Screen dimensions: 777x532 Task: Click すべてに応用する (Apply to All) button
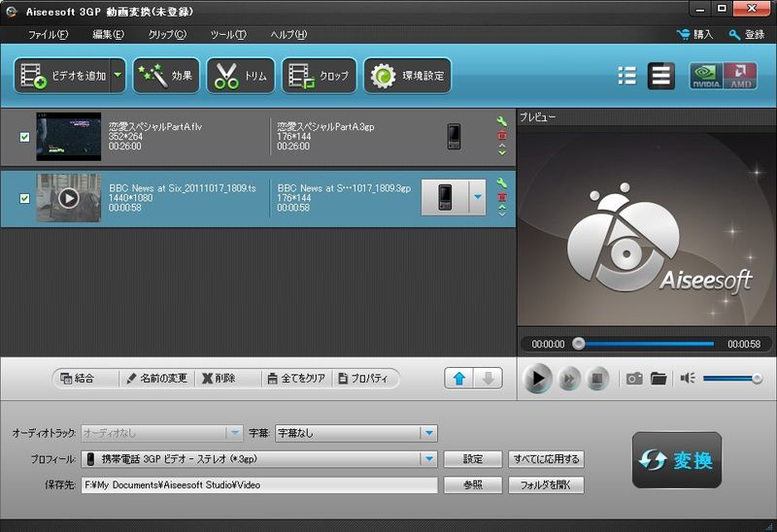[x=546, y=458]
